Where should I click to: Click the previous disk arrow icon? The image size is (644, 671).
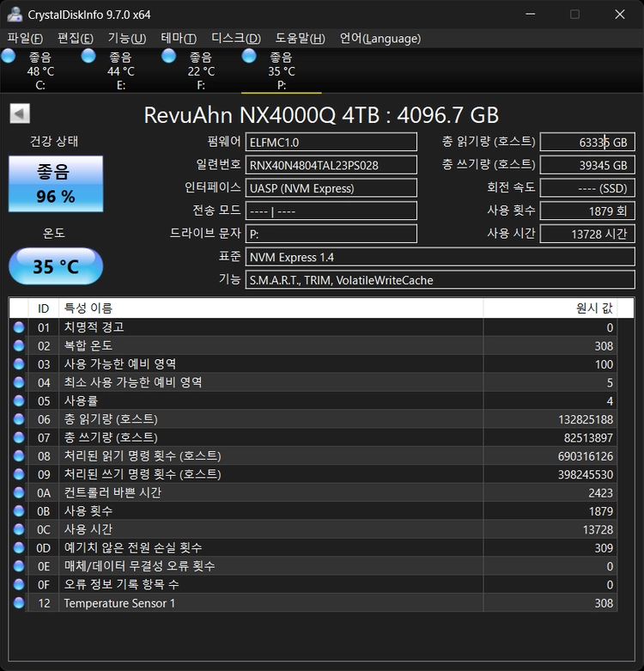point(20,113)
